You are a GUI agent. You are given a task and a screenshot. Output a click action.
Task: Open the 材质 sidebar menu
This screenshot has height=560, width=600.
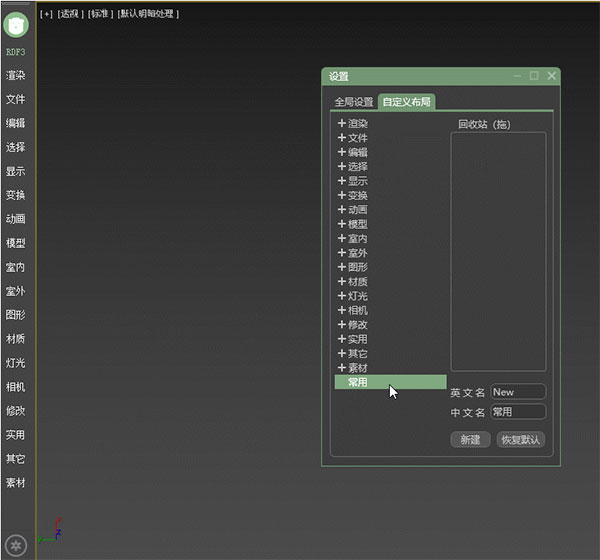coord(16,339)
